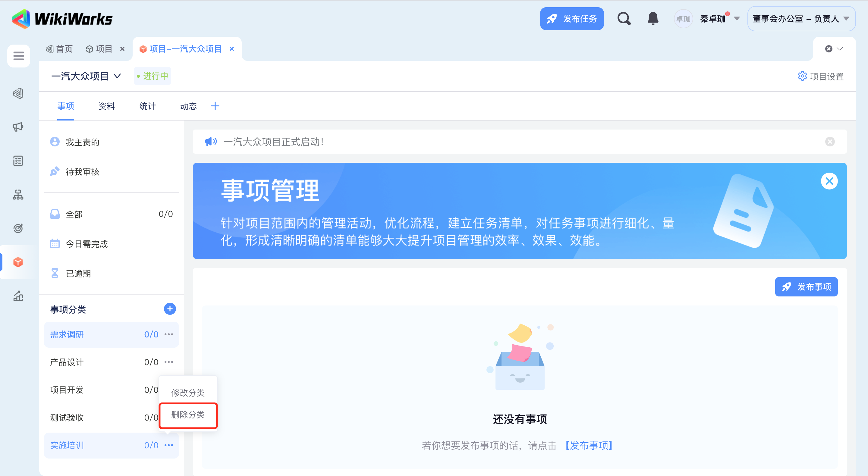Image resolution: width=868 pixels, height=476 pixels.
Task: Dismiss the project launch announcement
Action: [x=830, y=142]
